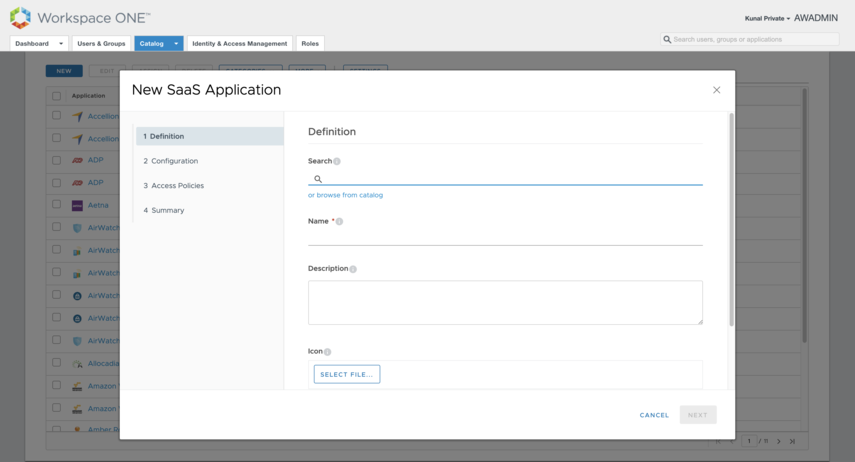Click into the Description text area
Image resolution: width=855 pixels, height=462 pixels.
505,302
